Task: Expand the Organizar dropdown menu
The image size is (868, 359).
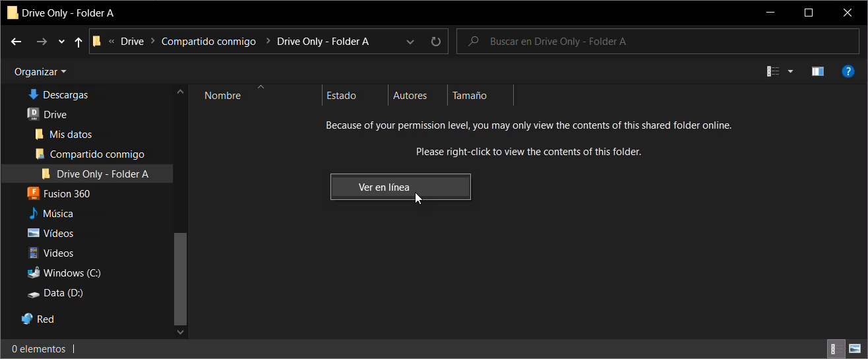Action: point(40,71)
